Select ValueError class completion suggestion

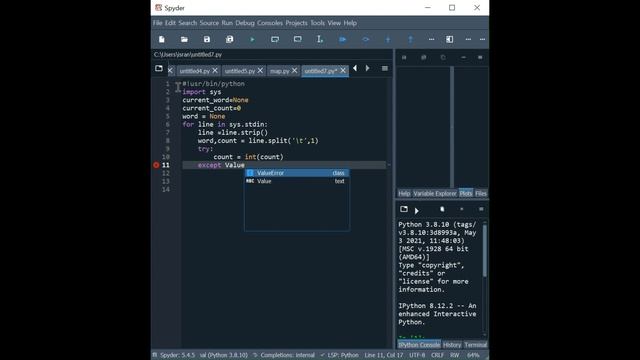coord(297,173)
